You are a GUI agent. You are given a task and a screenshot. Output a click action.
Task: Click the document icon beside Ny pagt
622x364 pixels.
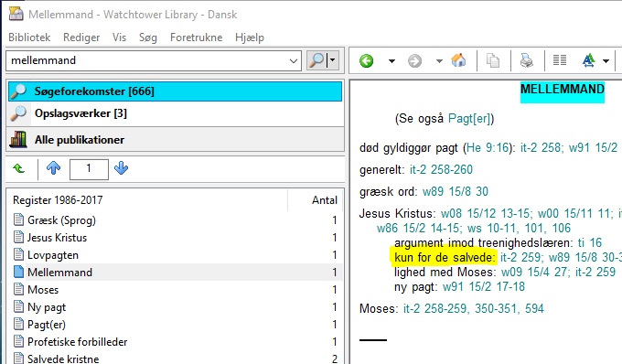18,306
